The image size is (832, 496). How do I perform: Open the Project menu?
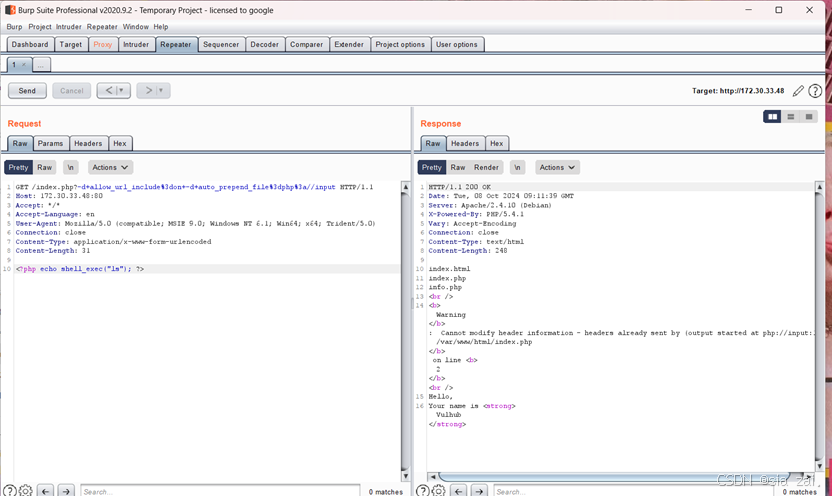coord(40,27)
